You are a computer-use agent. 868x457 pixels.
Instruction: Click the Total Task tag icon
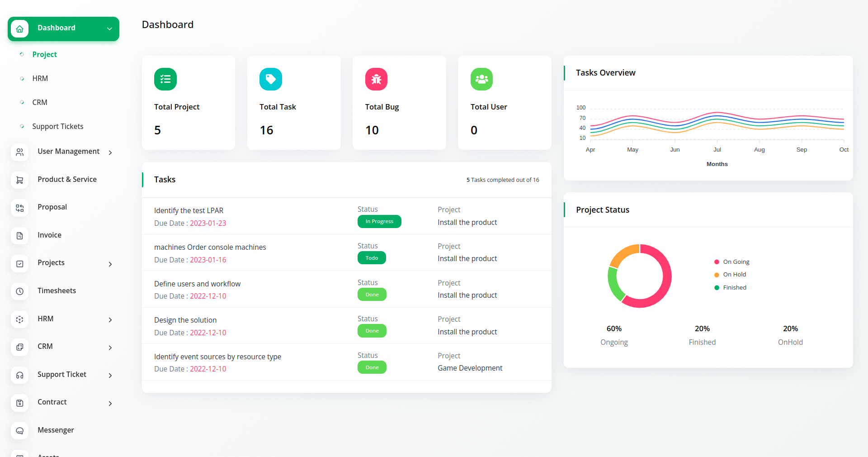coord(271,79)
